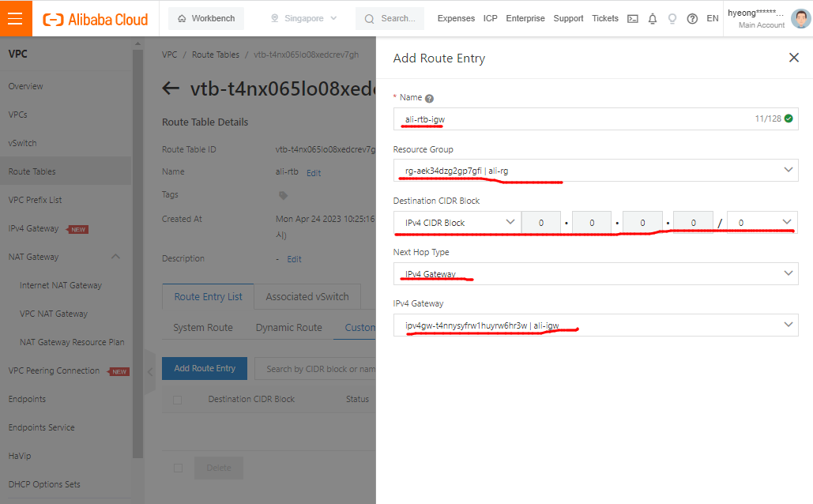The width and height of the screenshot is (813, 504).
Task: Open the Singapore region dropdown
Action: [304, 18]
